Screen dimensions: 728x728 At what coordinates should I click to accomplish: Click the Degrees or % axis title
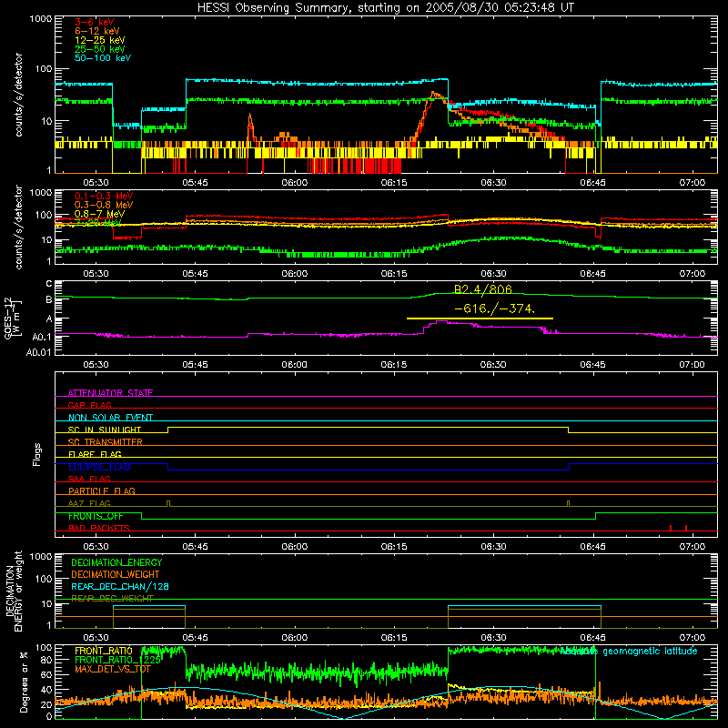pyautogui.click(x=25, y=682)
